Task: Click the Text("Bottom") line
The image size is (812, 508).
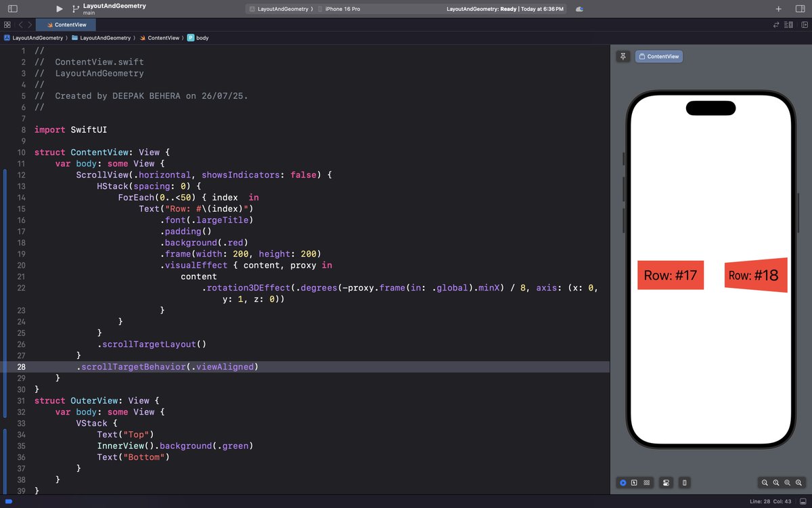Action: click(133, 457)
